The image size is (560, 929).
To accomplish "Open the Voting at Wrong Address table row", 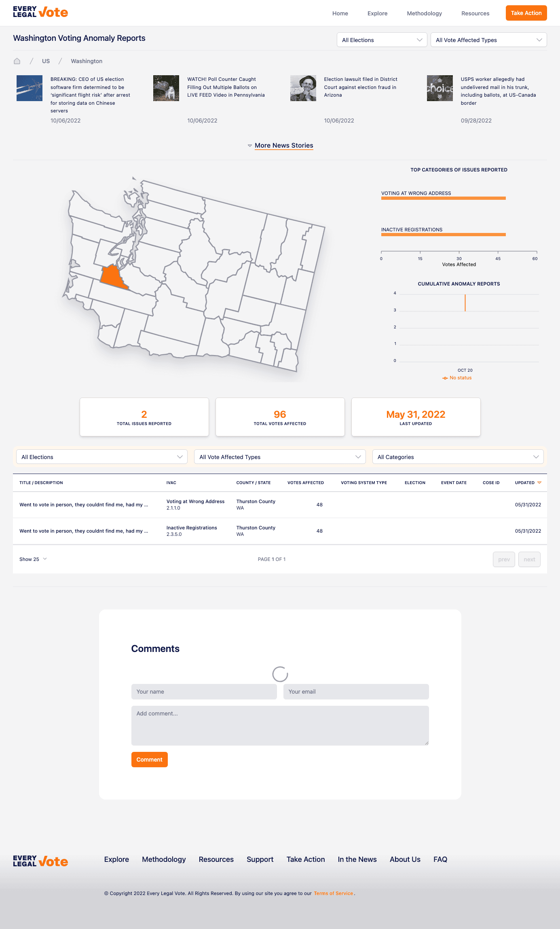I will pyautogui.click(x=280, y=505).
